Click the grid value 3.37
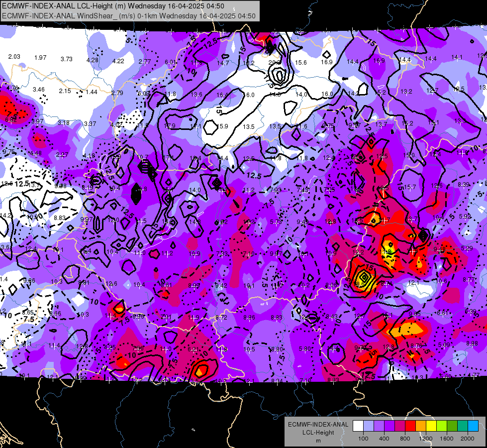The image size is (487, 448). click(90, 123)
